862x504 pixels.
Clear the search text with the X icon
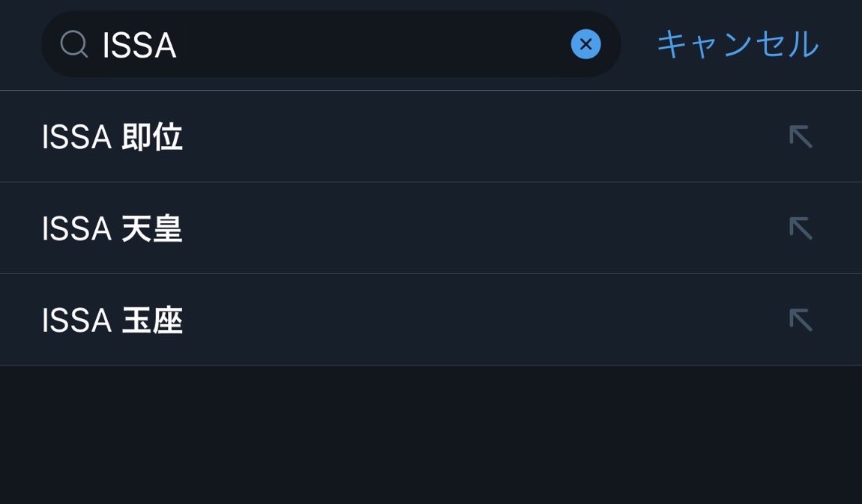pos(585,44)
